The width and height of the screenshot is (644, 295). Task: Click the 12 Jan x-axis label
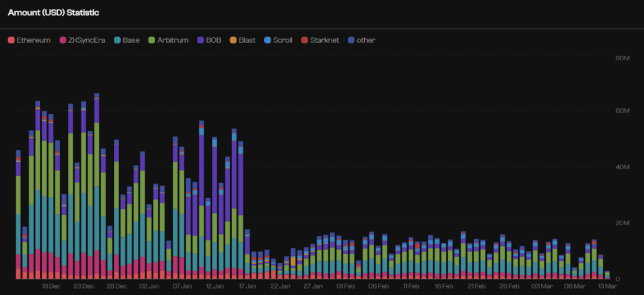[215, 286]
